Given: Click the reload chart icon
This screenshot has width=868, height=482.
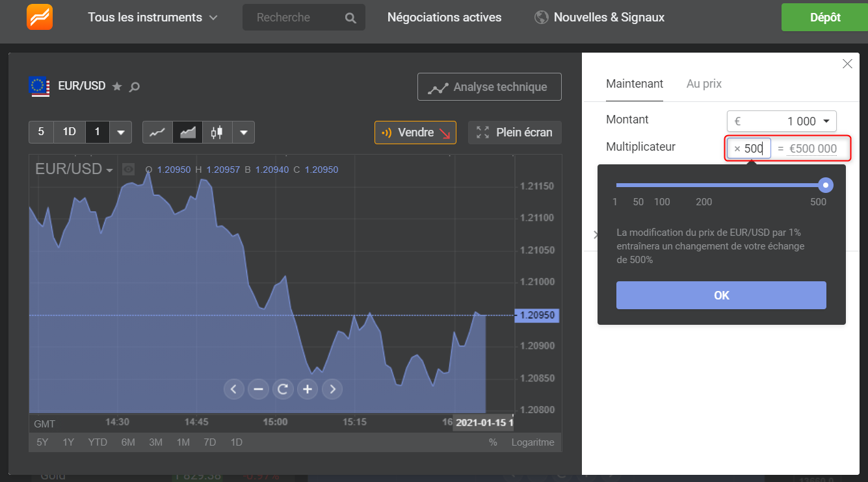Looking at the screenshot, I should (283, 388).
